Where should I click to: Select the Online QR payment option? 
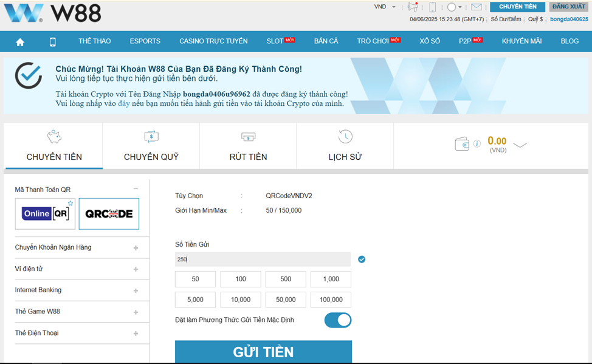[x=46, y=214]
